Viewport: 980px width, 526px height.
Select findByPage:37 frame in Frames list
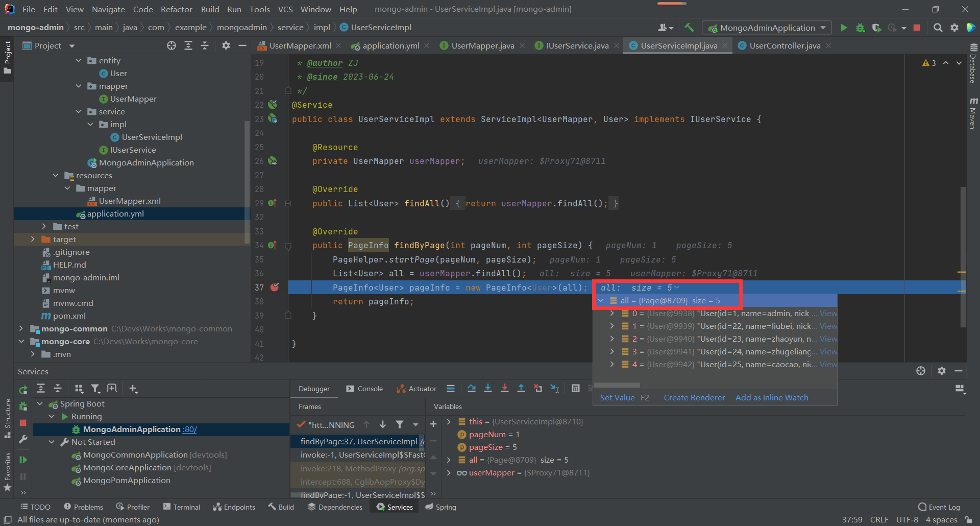click(357, 441)
